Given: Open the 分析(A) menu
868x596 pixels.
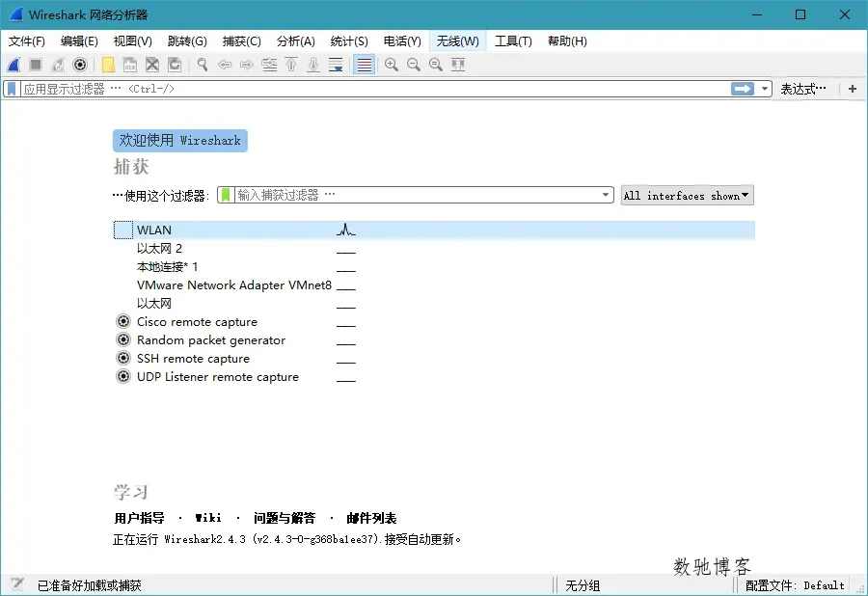Looking at the screenshot, I should coord(296,41).
